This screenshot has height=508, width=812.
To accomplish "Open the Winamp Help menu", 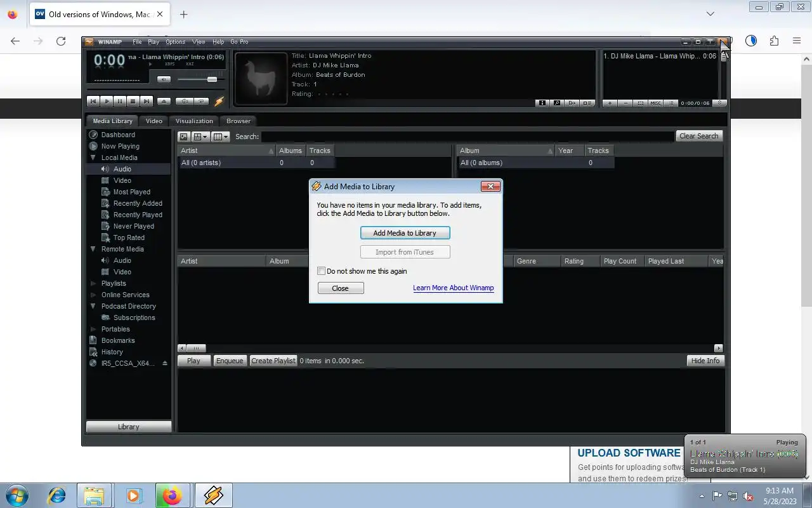I will pos(218,42).
